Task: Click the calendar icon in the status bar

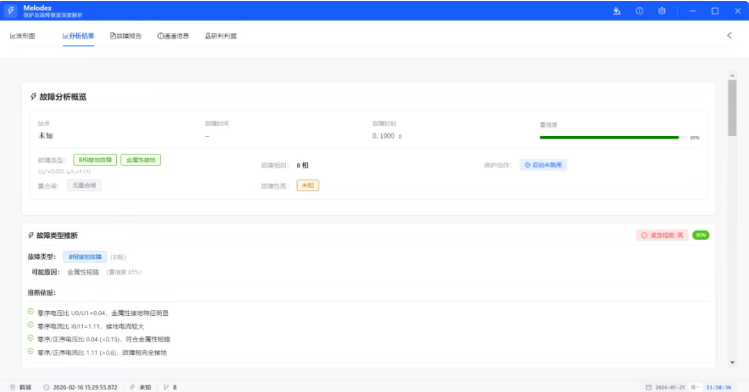Action: tap(648, 387)
